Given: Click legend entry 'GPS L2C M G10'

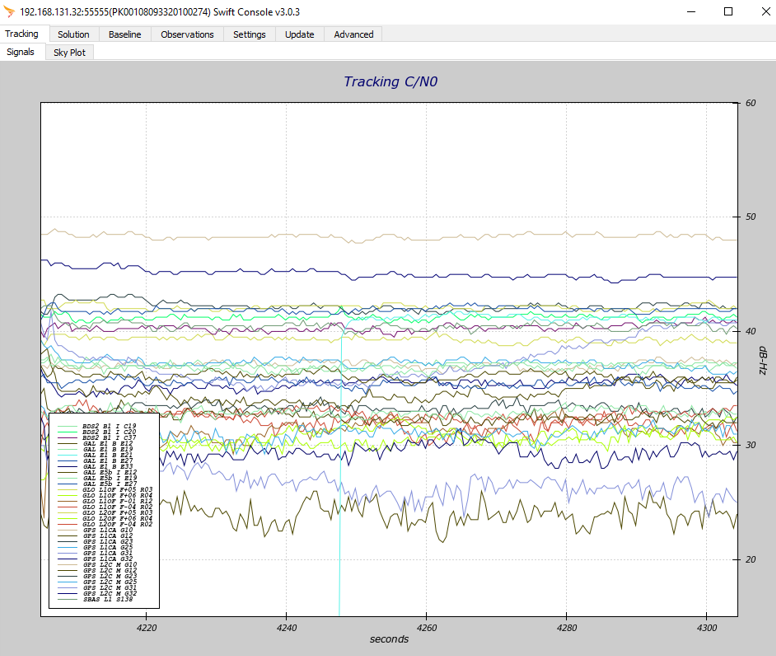Looking at the screenshot, I should point(97,564).
